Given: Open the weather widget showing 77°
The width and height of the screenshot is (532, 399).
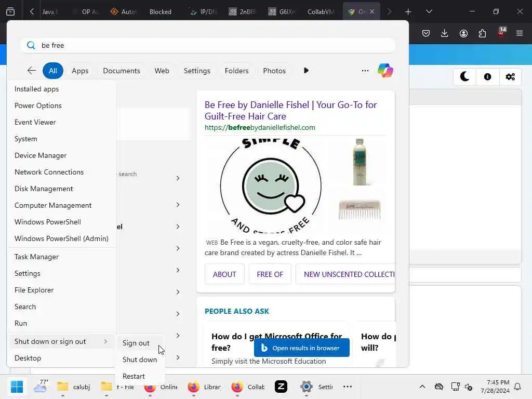Looking at the screenshot, I should [41, 387].
